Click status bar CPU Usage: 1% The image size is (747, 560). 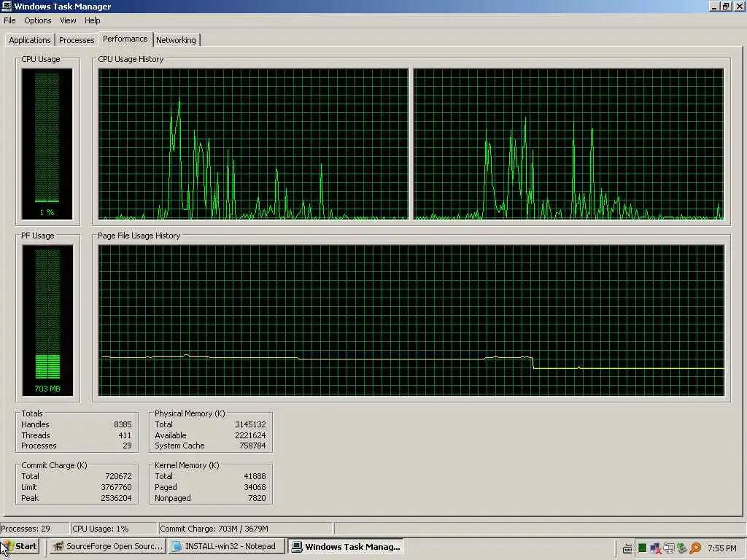tap(101, 529)
